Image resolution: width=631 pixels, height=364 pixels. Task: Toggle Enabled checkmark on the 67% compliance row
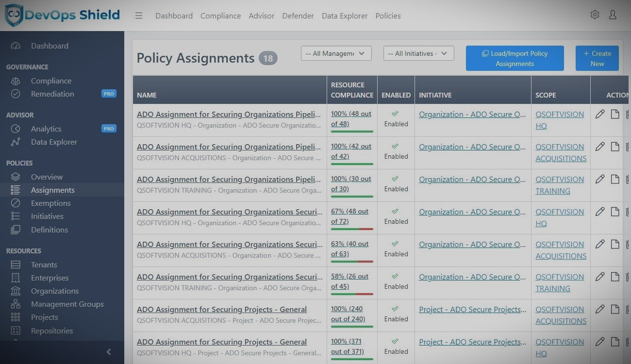point(395,212)
